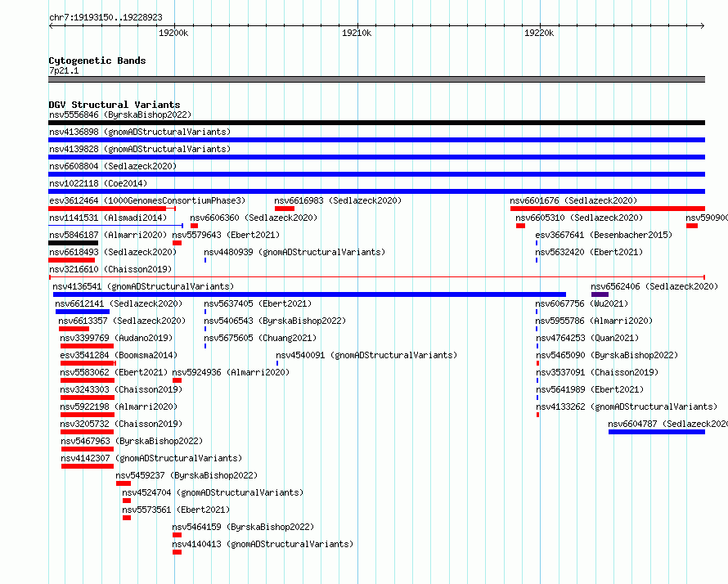Click the 19220k ruler position
This screenshot has height=584, width=728.
click(539, 33)
